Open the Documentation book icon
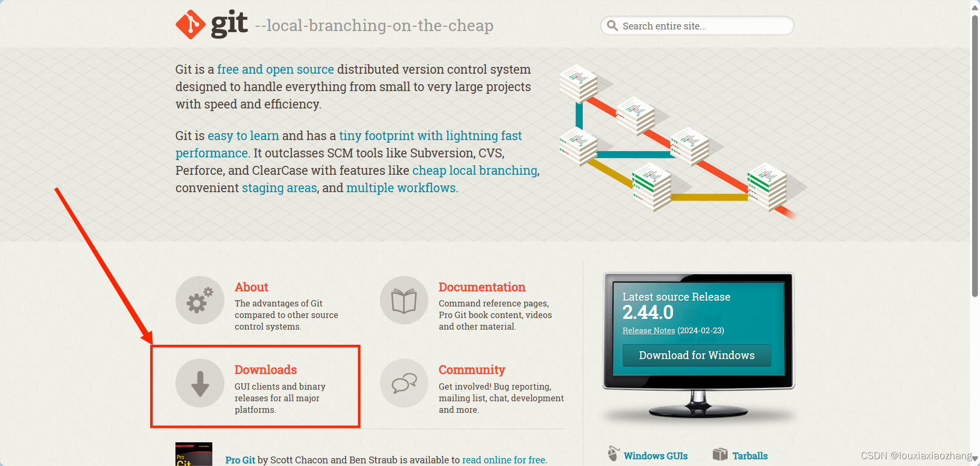This screenshot has width=980, height=466. [404, 300]
